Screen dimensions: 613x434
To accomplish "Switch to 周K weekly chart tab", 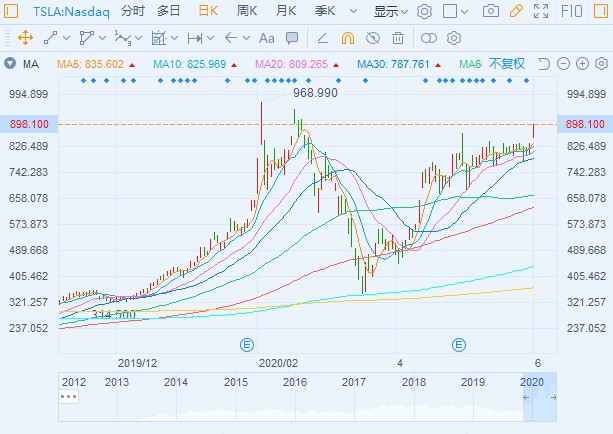I will [x=247, y=12].
